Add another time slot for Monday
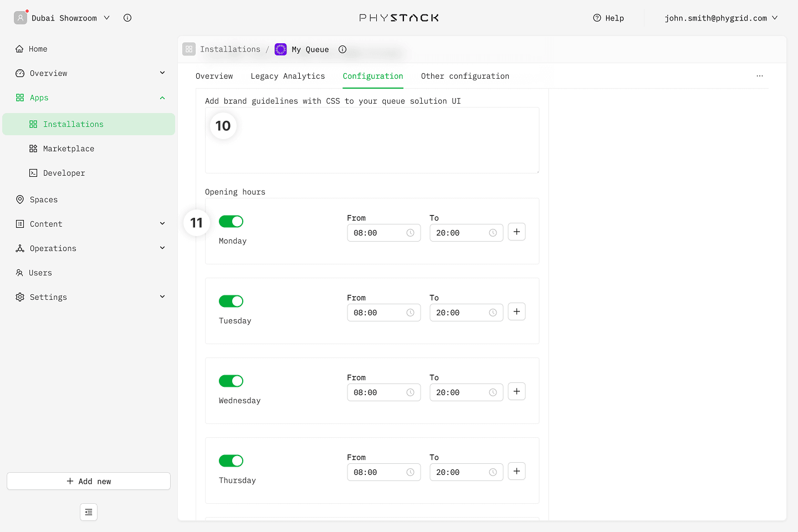This screenshot has height=532, width=798. (516, 232)
